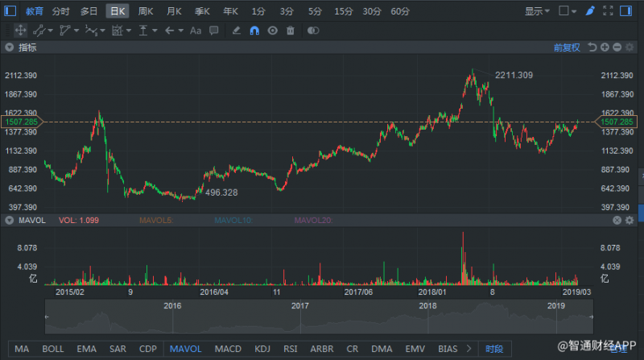Image resolution: width=644 pixels, height=360 pixels.
Task: Switch to the 周K tab
Action: (x=146, y=11)
